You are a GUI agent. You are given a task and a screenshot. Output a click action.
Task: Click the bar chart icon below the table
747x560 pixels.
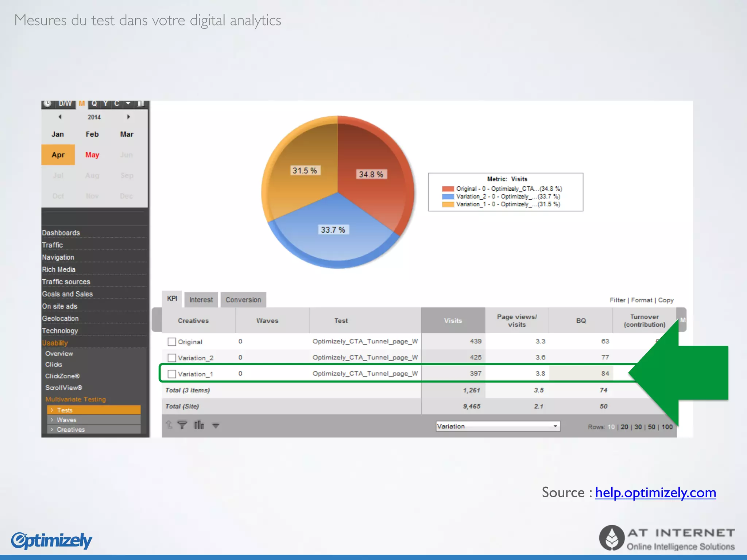coord(199,425)
